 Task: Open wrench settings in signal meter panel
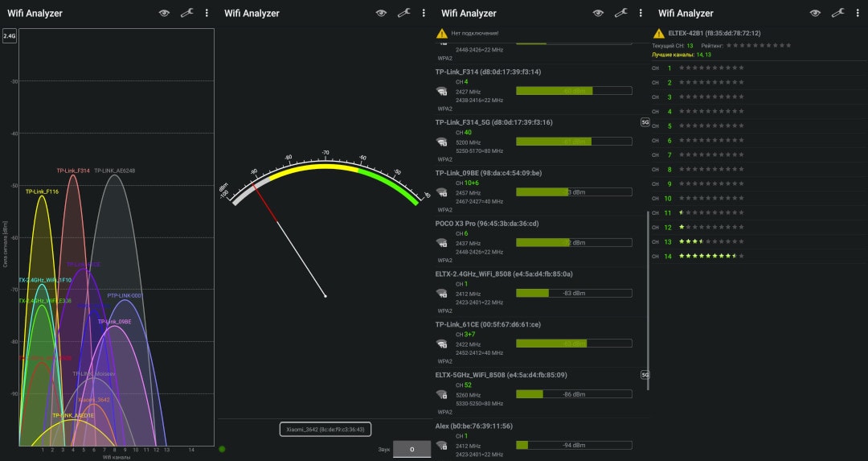(403, 13)
